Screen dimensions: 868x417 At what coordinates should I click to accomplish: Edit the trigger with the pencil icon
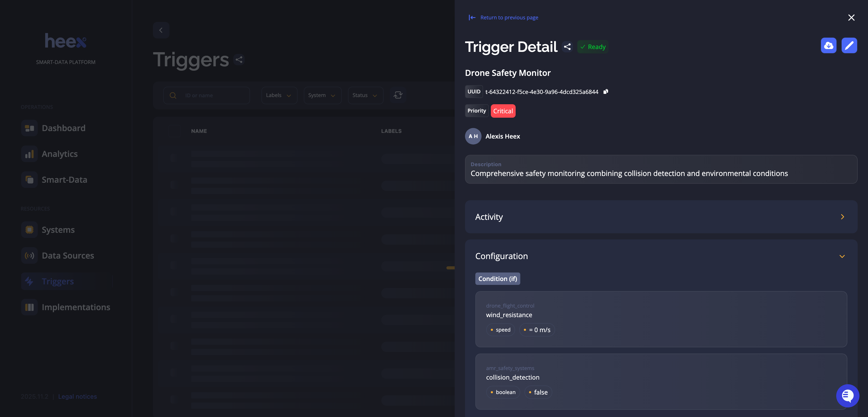849,45
